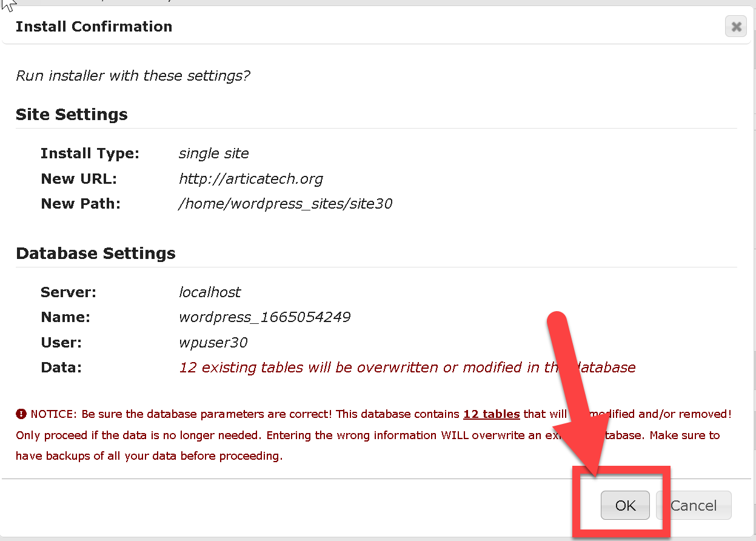Click "Run installer with these settings?" text
This screenshot has width=756, height=541.
(133, 76)
